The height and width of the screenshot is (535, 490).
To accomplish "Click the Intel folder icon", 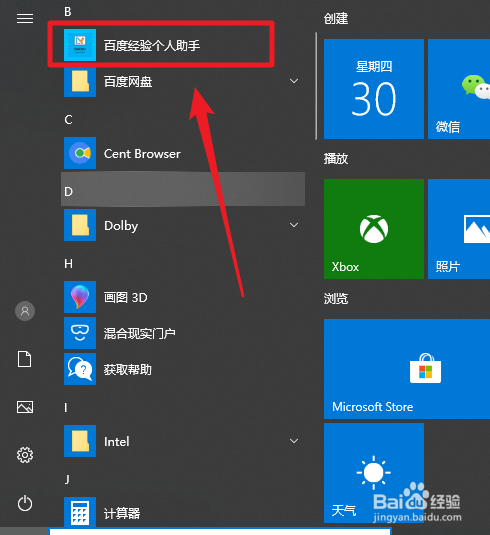I will (x=80, y=441).
